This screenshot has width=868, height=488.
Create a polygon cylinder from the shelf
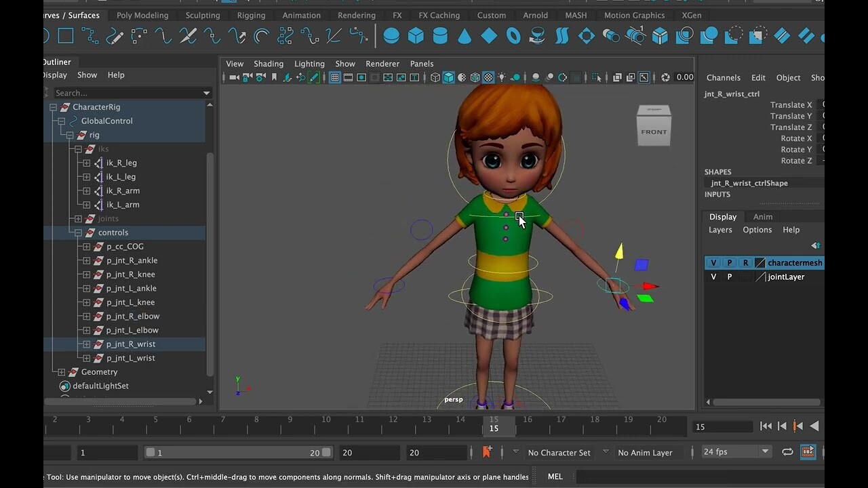click(440, 36)
